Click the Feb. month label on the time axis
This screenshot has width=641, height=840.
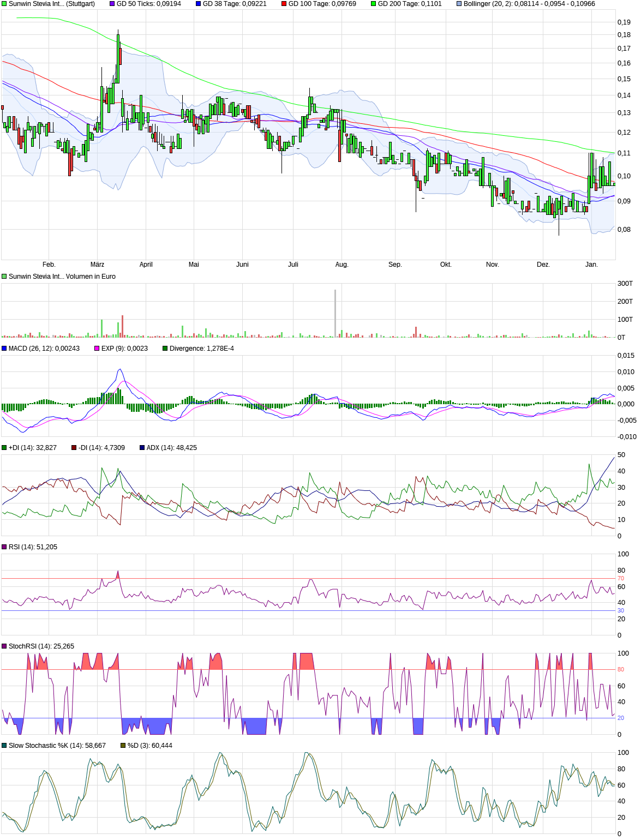click(x=49, y=265)
